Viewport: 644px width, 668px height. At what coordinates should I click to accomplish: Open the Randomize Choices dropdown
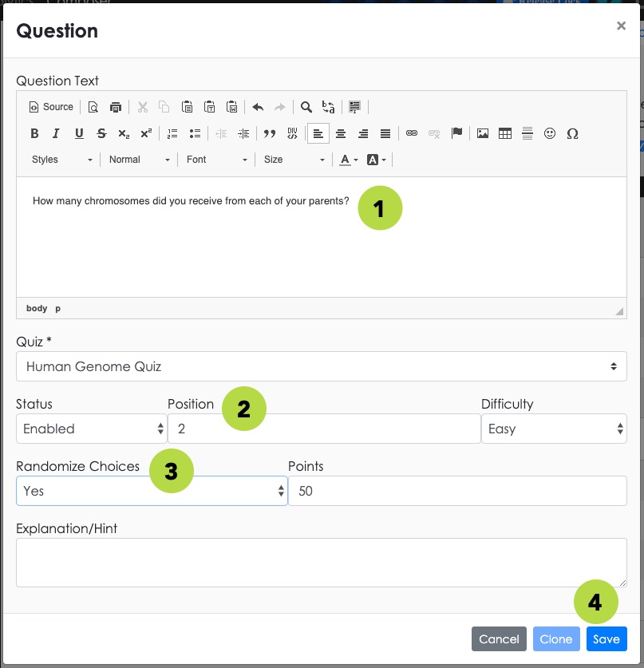tap(152, 491)
